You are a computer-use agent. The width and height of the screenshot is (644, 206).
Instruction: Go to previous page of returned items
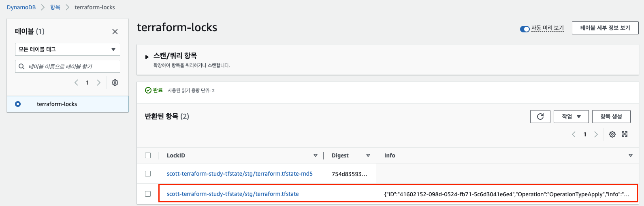574,134
